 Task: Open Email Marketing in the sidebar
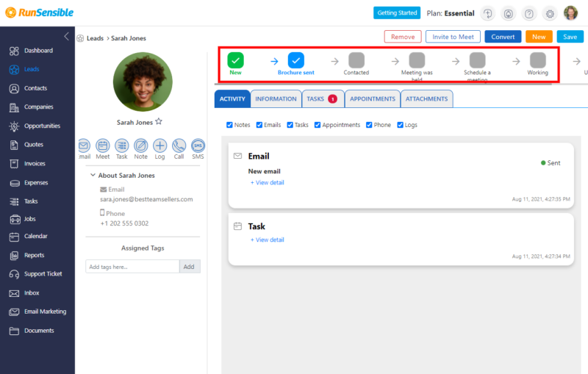tap(37, 312)
